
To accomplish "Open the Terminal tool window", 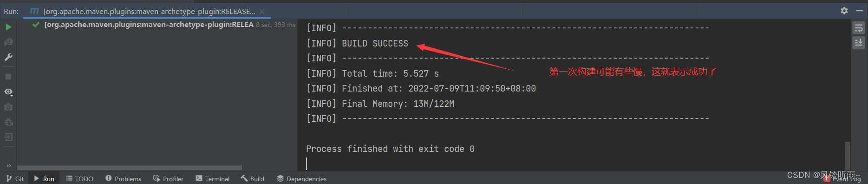I will [213, 178].
